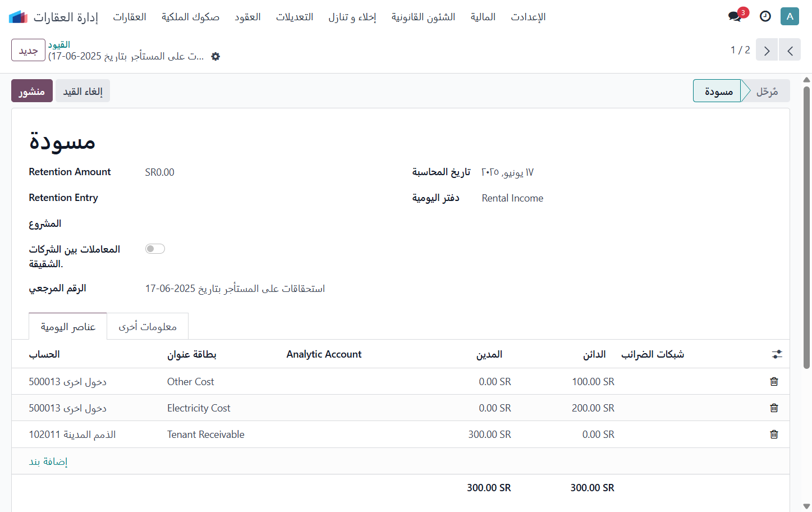Open the messages chat icon with badge
This screenshot has width=812, height=512.
coord(735,16)
